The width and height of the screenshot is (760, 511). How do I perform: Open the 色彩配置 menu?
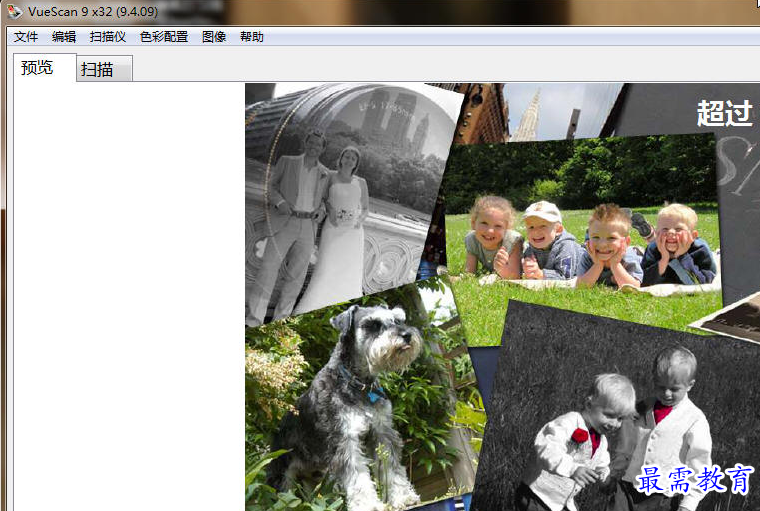164,37
